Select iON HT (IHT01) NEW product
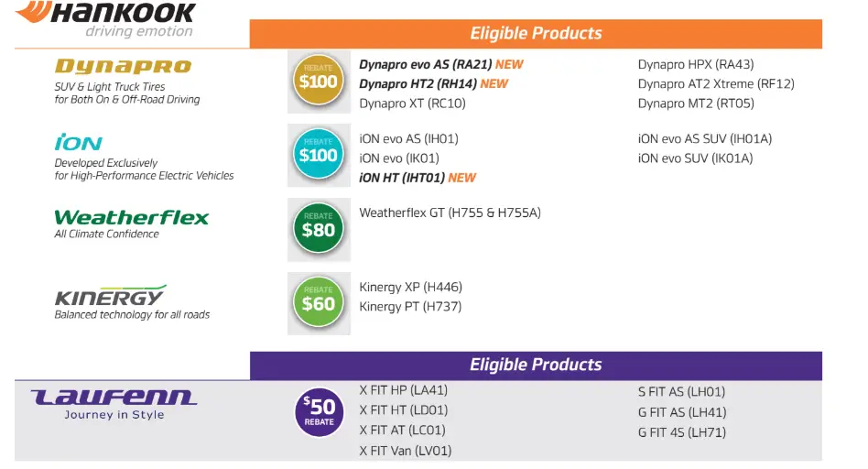The image size is (868, 469). 418,178
